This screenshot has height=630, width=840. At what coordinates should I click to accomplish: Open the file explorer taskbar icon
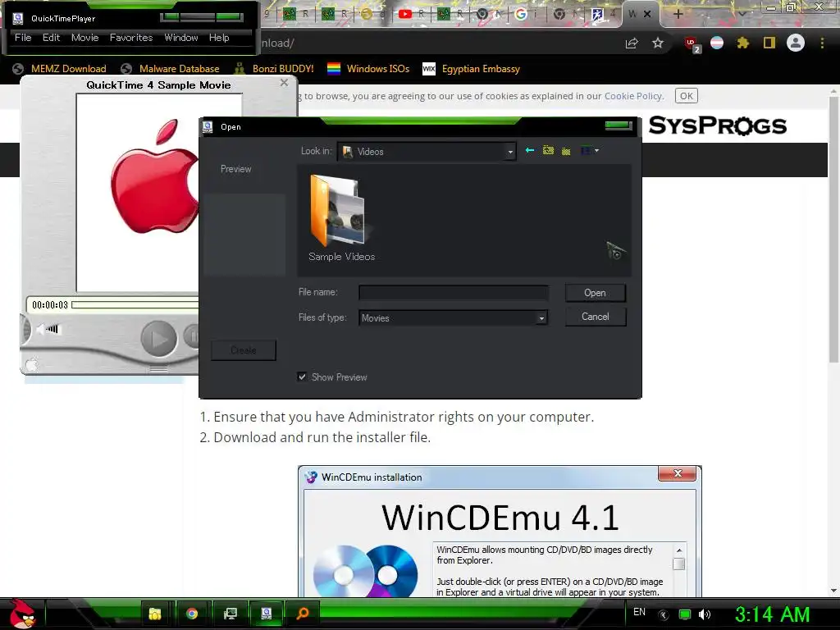pos(155,614)
